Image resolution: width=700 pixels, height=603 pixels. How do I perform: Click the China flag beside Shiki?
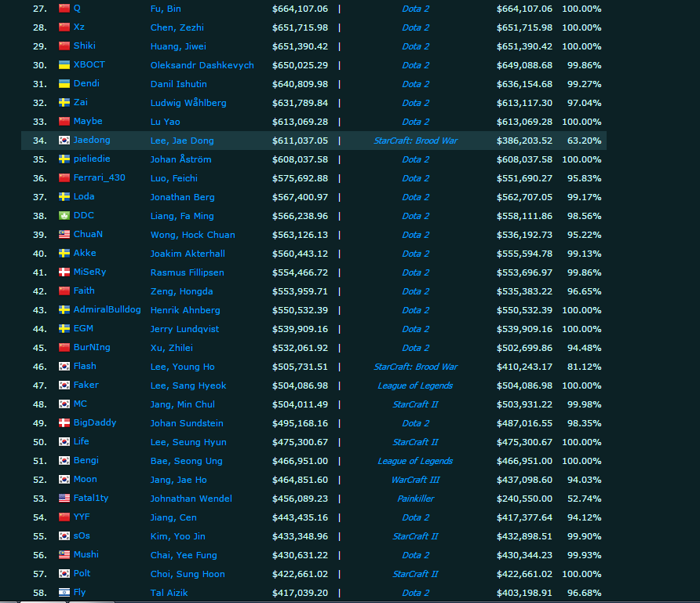coord(64,46)
